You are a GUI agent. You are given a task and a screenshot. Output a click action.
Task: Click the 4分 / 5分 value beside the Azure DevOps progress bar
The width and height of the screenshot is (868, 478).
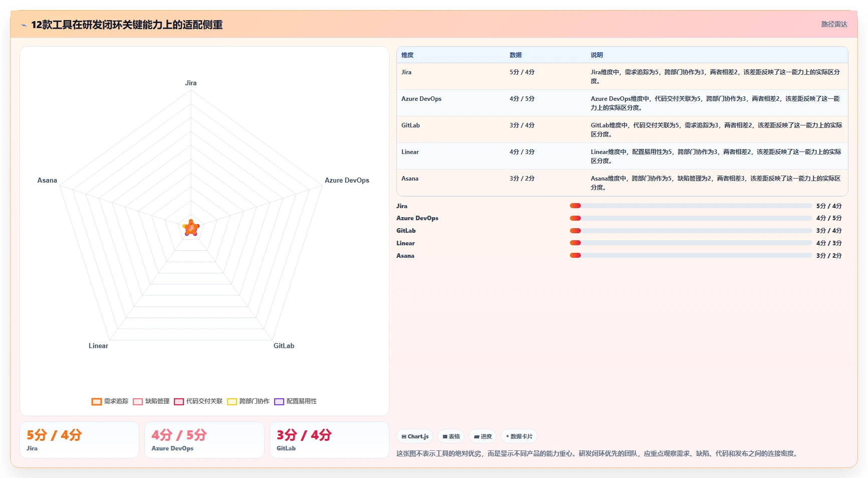click(x=829, y=218)
